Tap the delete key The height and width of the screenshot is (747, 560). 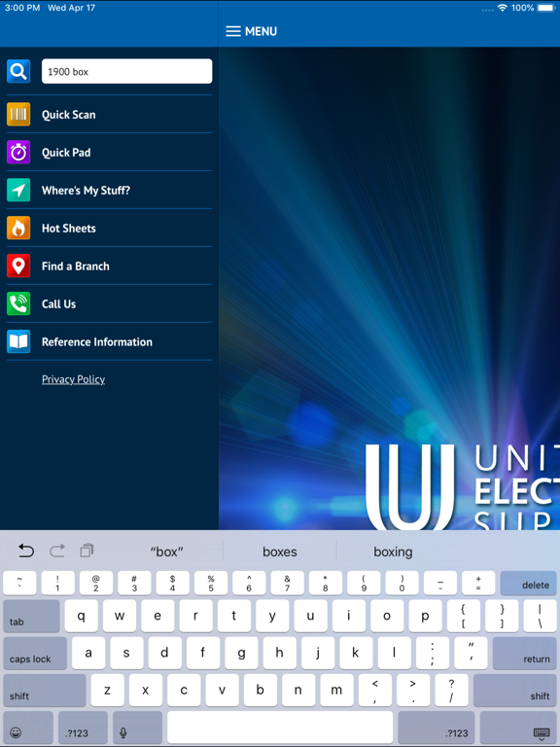click(529, 584)
